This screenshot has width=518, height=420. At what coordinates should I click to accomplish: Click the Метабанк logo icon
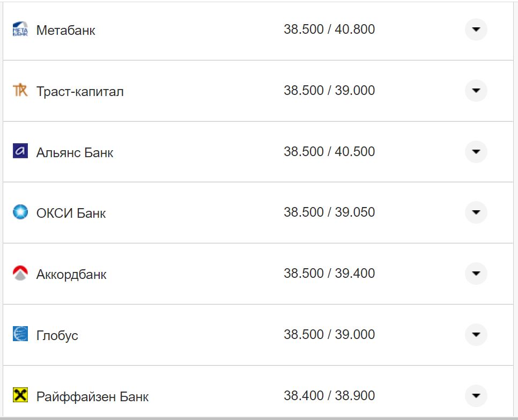(20, 30)
